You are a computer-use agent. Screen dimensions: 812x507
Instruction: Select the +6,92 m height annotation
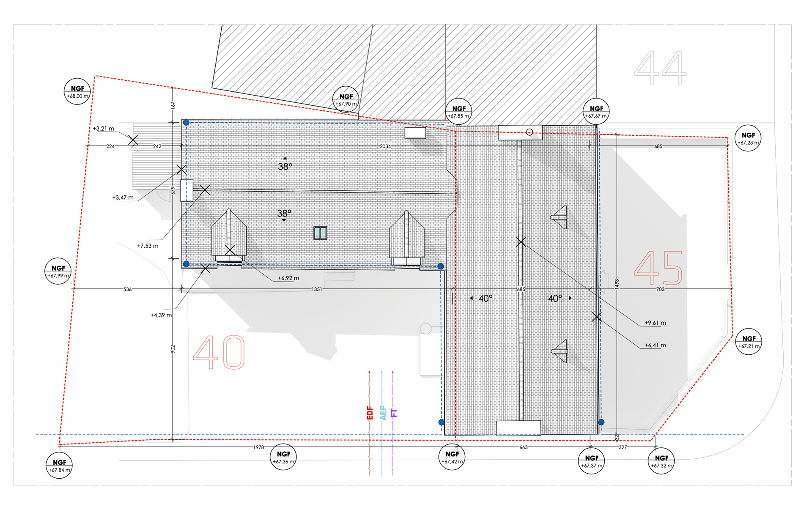(288, 278)
